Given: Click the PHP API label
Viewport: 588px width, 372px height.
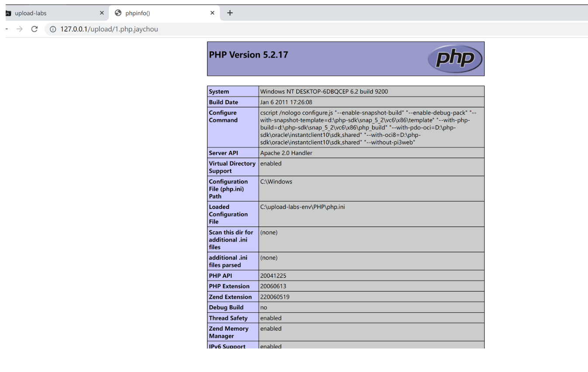Looking at the screenshot, I should point(220,276).
